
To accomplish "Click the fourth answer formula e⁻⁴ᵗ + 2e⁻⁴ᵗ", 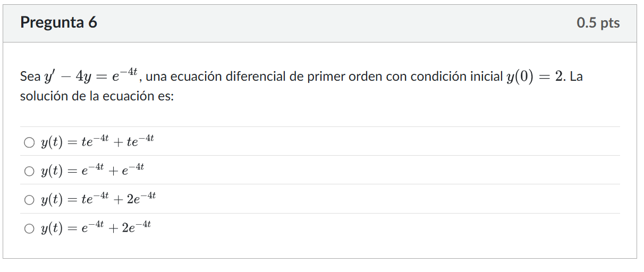I will tap(96, 228).
